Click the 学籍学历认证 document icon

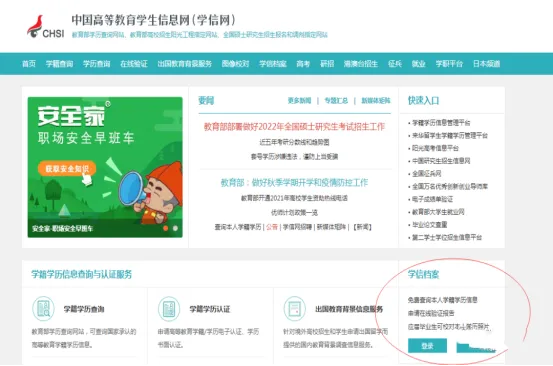point(169,309)
